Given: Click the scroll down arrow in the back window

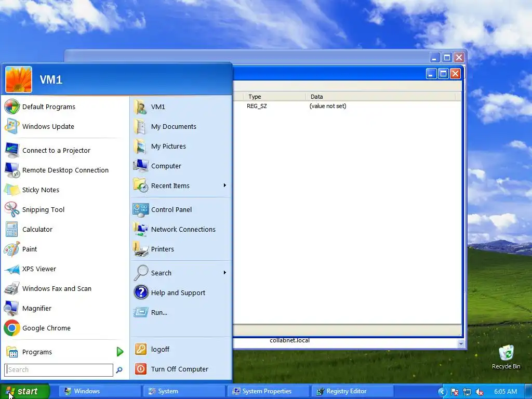Looking at the screenshot, I should 461,343.
